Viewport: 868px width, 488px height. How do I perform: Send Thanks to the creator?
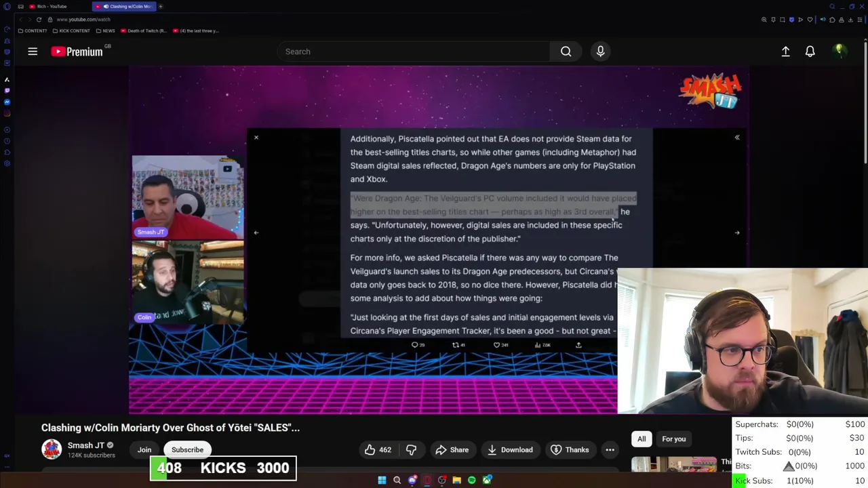(569, 450)
